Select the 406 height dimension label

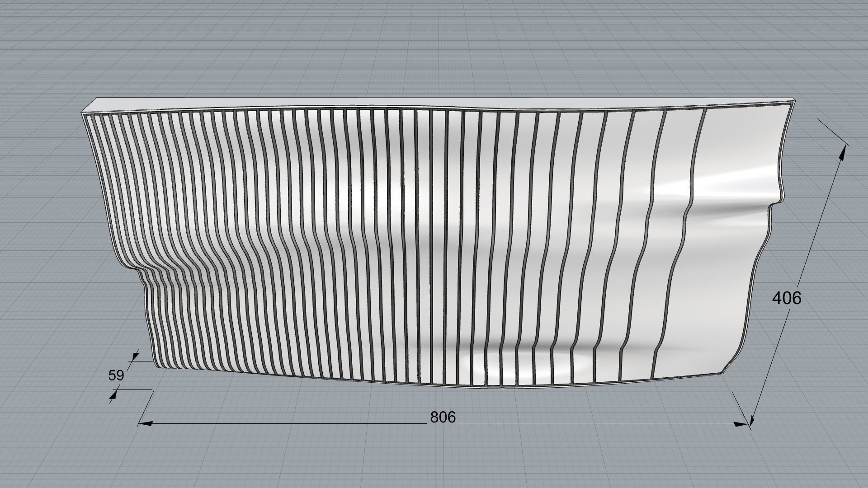tap(787, 298)
